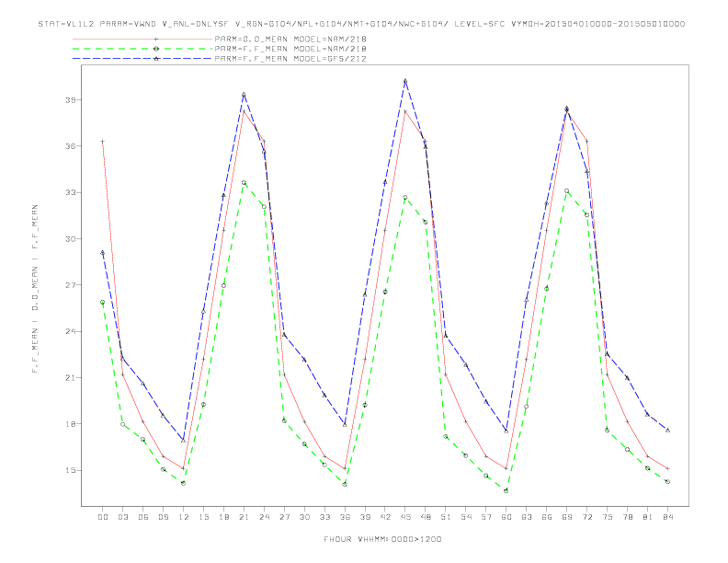Click x-axis tick label 54

click(x=466, y=517)
